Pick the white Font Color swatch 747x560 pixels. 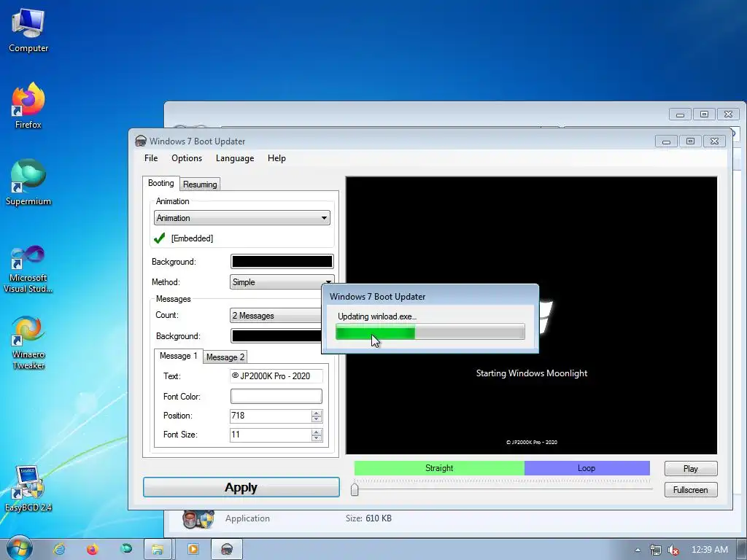pos(276,396)
